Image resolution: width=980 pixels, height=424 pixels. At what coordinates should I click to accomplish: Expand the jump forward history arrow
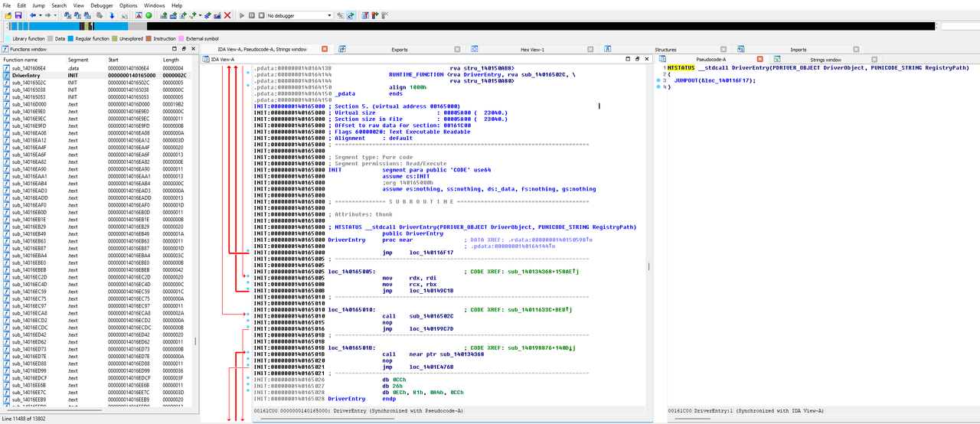coord(56,15)
